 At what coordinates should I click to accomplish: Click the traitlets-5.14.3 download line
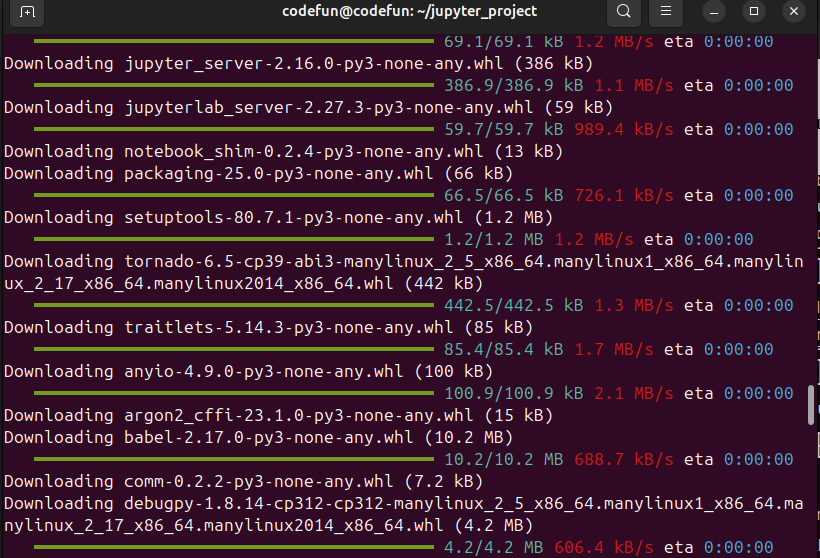tap(268, 327)
